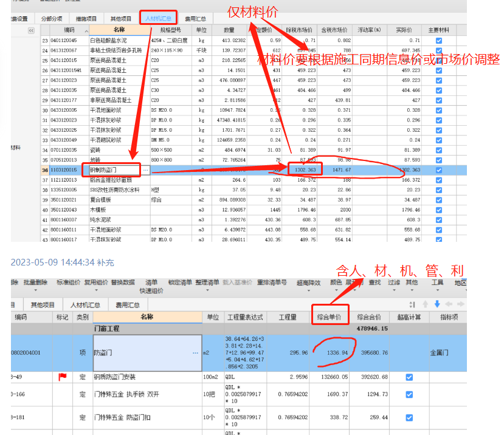The height and width of the screenshot is (435, 504).
Task: Click the ellipsis button in the 防盗门 name cell
Action: tap(195, 353)
